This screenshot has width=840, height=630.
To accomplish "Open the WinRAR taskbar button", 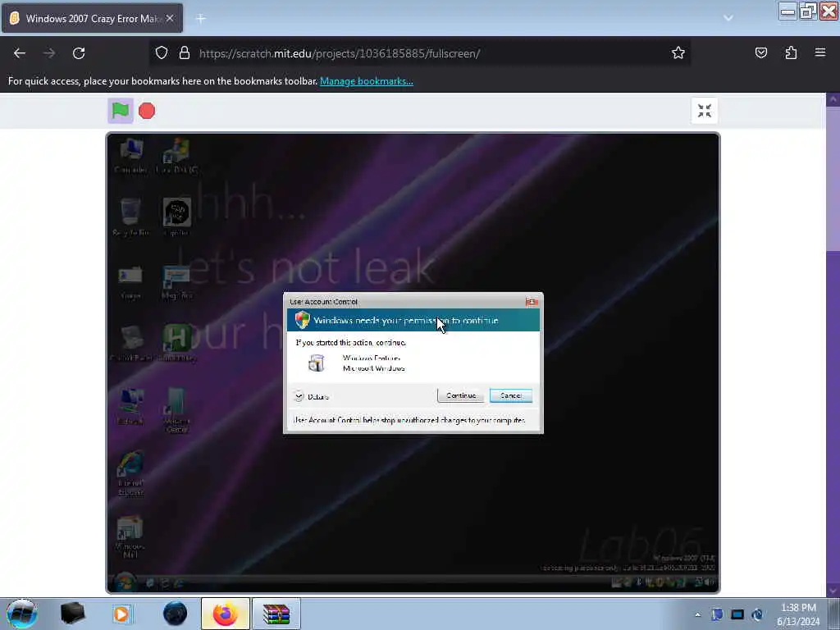I will (x=276, y=614).
